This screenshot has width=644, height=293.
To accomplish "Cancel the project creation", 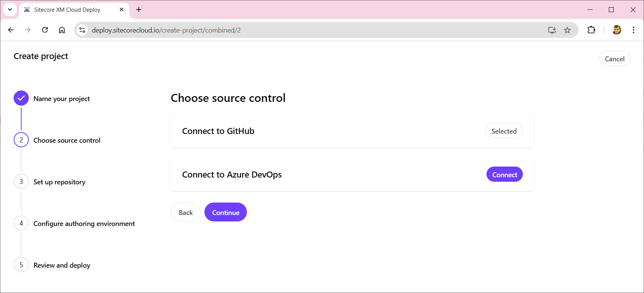I will [x=614, y=59].
